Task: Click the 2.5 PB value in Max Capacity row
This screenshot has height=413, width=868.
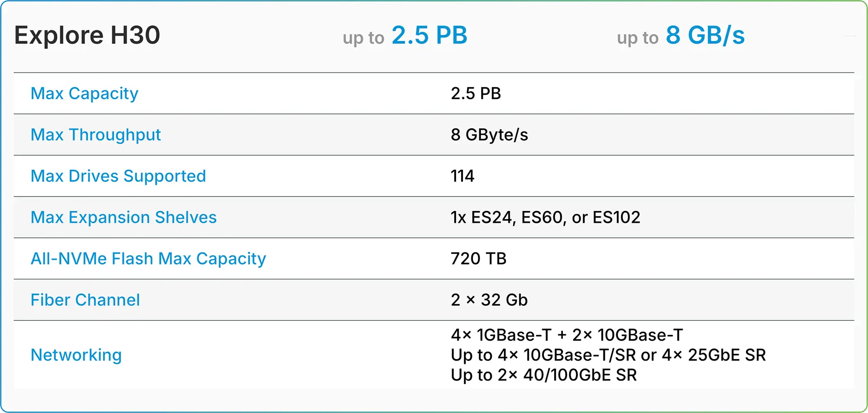Action: coord(476,94)
